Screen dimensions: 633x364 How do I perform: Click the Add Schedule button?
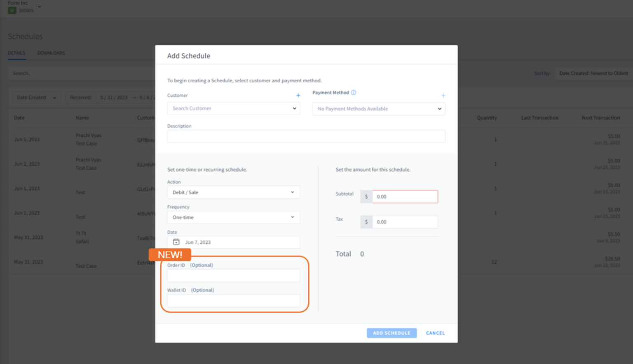(x=391, y=333)
